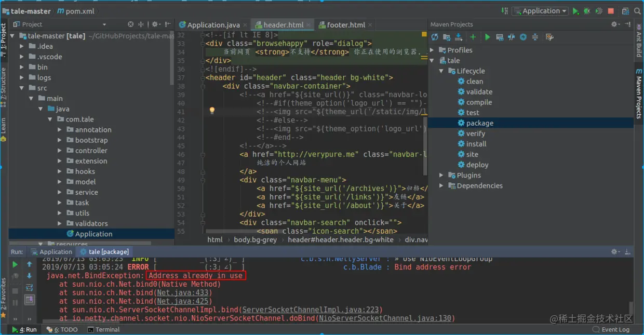This screenshot has width=644, height=335.
Task: Start debugging with the green bug icon
Action: (587, 11)
